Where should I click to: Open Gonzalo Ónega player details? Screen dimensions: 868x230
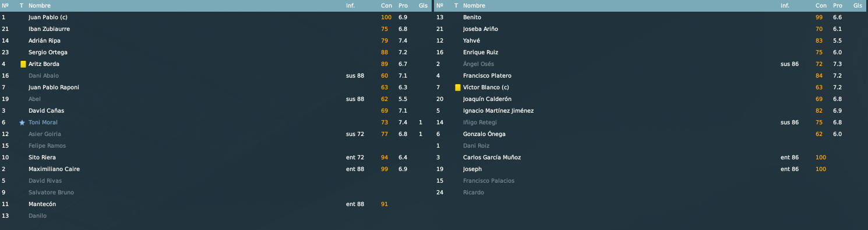click(484, 134)
